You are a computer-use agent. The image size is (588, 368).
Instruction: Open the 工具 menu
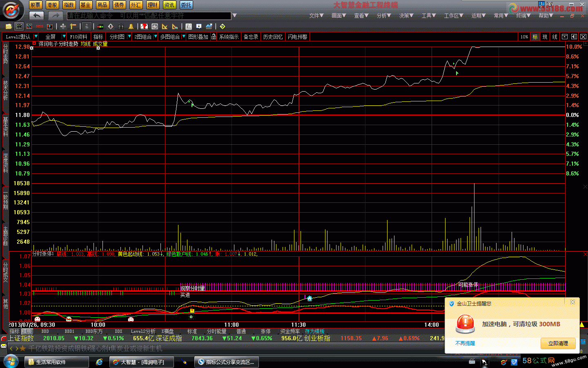pyautogui.click(x=429, y=16)
